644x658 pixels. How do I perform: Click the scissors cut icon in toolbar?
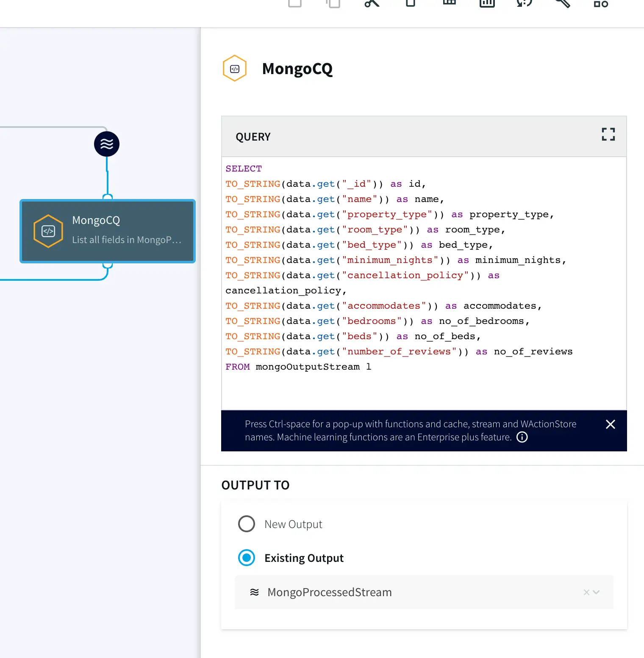click(x=372, y=3)
